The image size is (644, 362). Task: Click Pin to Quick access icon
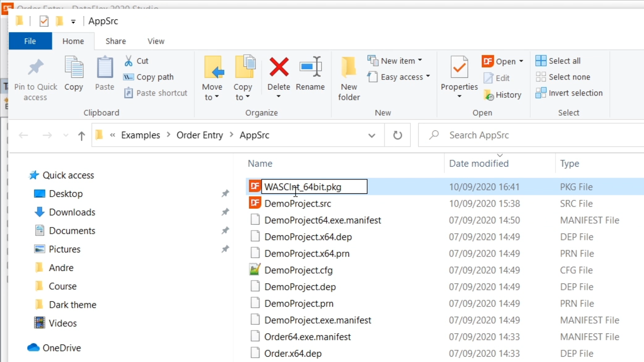coord(36,67)
